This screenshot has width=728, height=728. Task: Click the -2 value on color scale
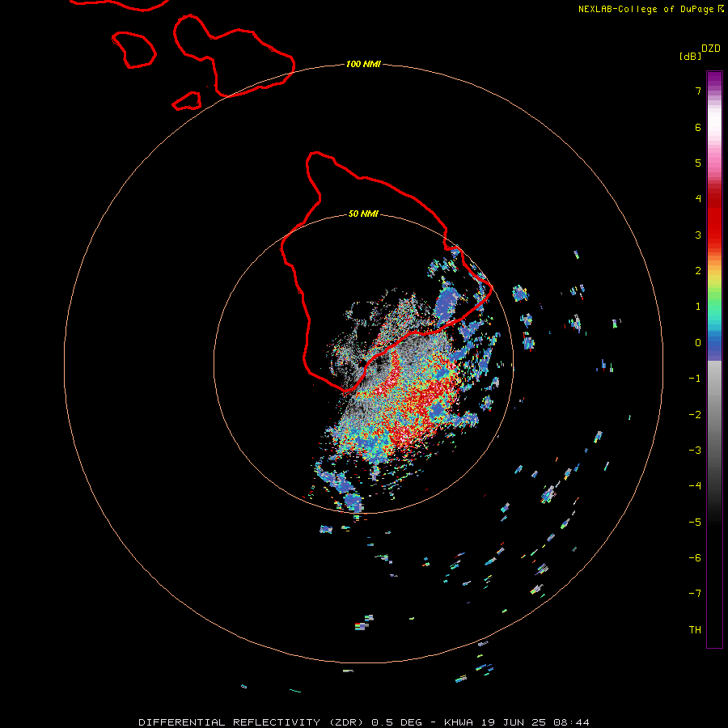(x=695, y=415)
